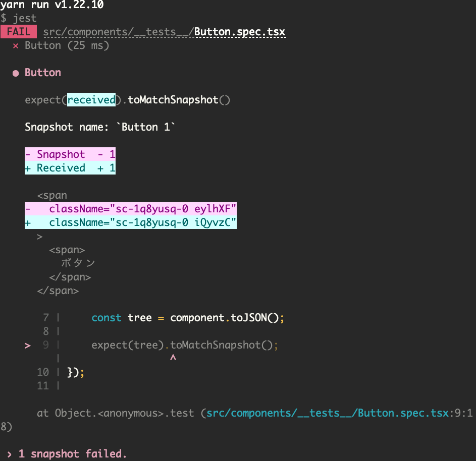Click line 10 '});'
Screen dimensions: 476x461
pos(76,372)
